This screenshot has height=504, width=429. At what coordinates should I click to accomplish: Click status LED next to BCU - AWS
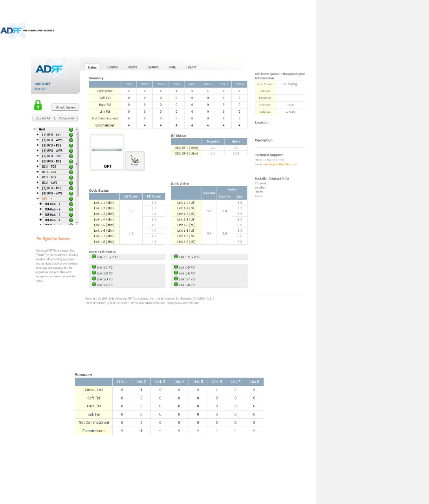71,183
